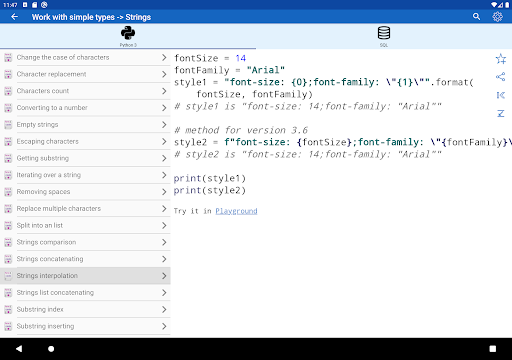Click the wrap text Z icon

point(500,114)
